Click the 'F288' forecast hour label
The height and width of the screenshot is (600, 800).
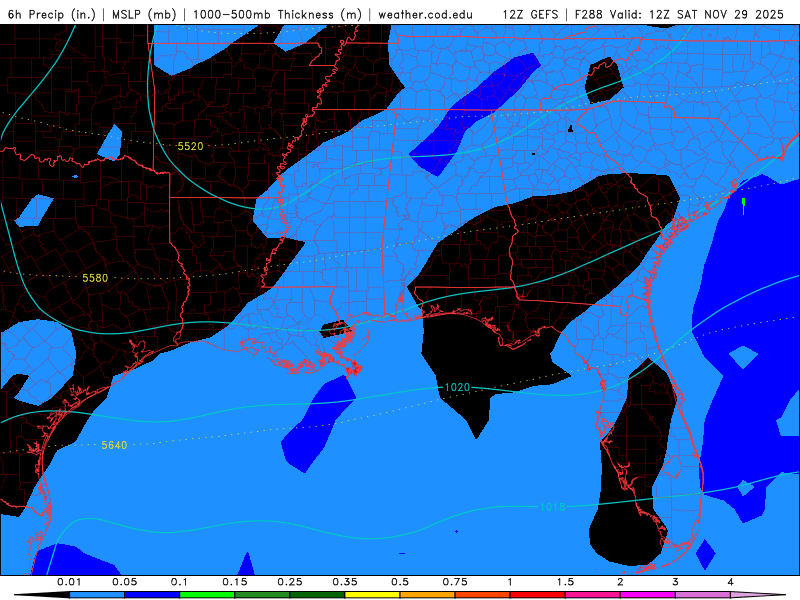click(589, 14)
